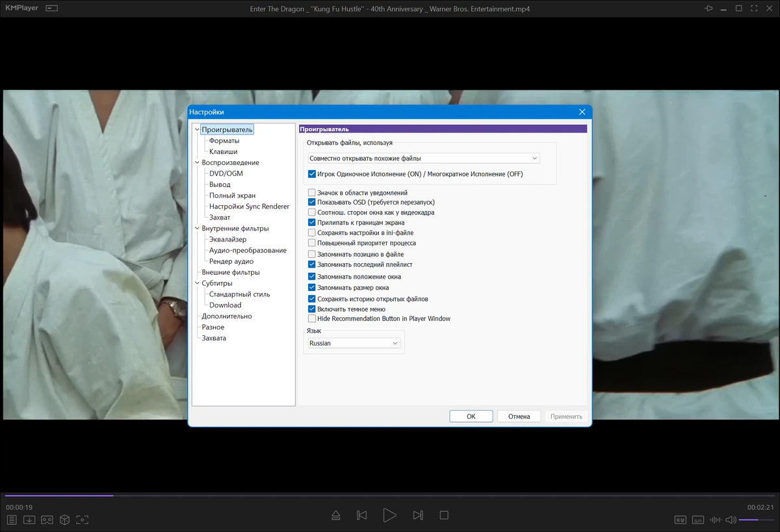Select Download under Субтитры
780x532 pixels.
(225, 305)
